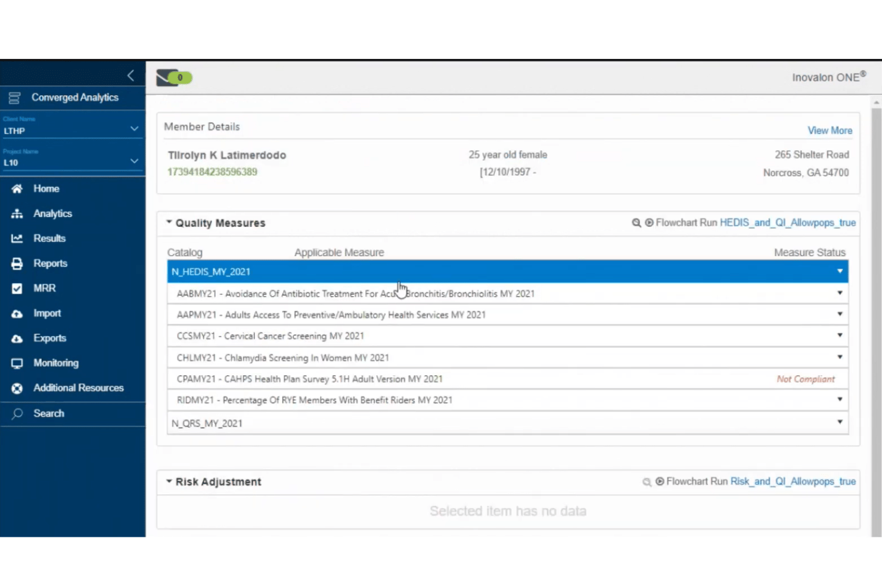This screenshot has height=588, width=882.
Task: Open the mail notification icon
Action: pos(174,77)
